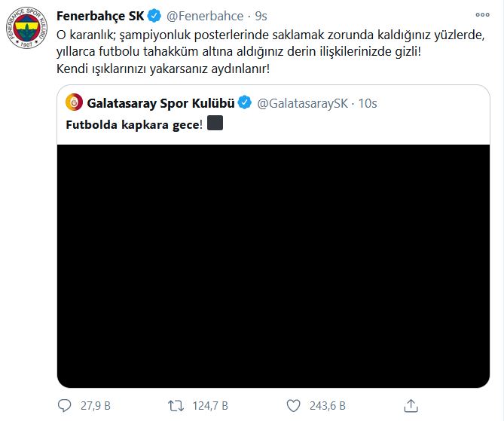Viewport: 504px width, 421px height.
Task: Click the share upload arrow icon
Action: click(x=411, y=406)
